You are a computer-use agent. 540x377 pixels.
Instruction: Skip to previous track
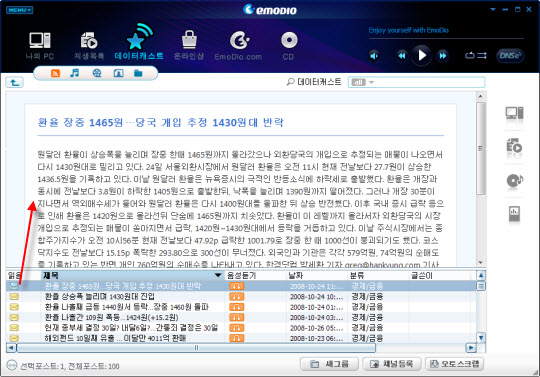point(402,55)
